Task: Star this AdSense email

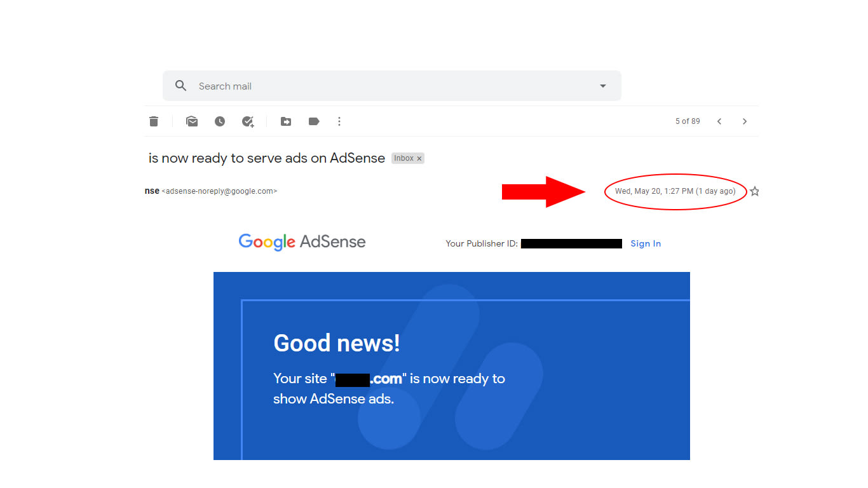Action: pos(754,191)
